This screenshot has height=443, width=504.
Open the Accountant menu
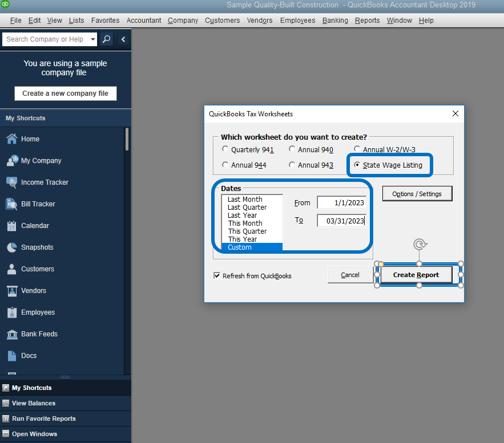point(144,21)
